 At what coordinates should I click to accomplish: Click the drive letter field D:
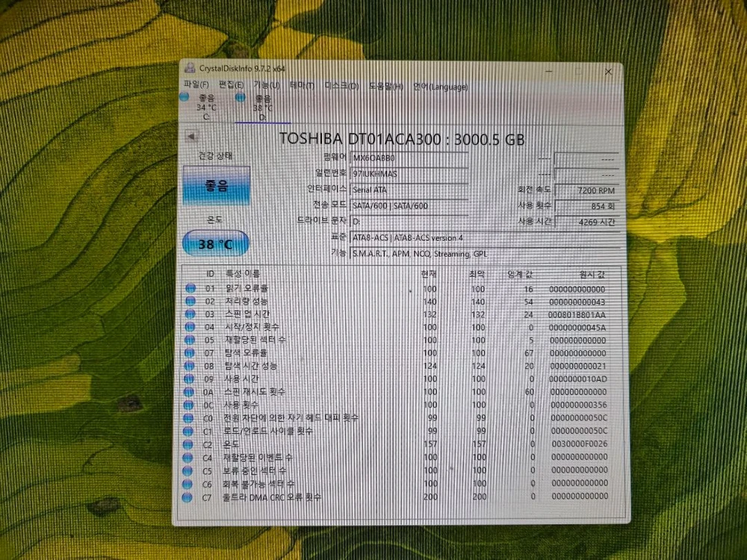click(x=409, y=222)
